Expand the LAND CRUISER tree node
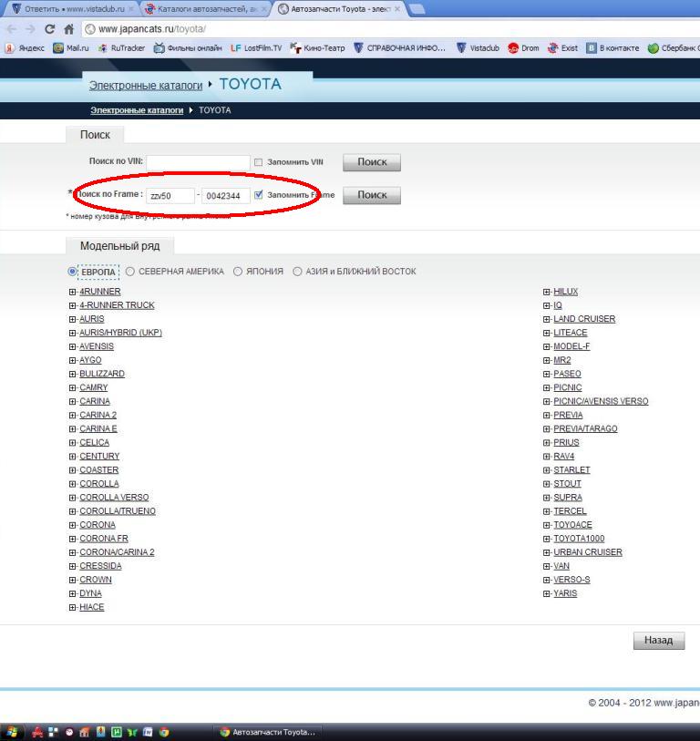 point(546,319)
